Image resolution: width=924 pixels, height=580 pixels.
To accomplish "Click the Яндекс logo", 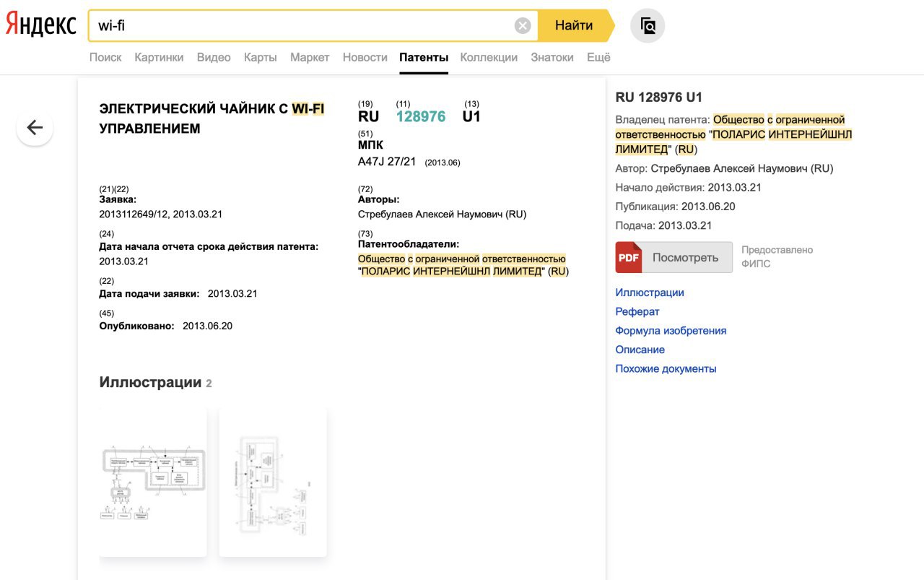I will [41, 25].
